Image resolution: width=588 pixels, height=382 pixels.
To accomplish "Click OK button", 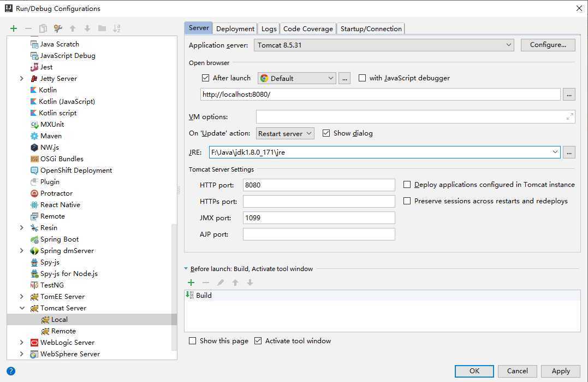I will coord(474,371).
